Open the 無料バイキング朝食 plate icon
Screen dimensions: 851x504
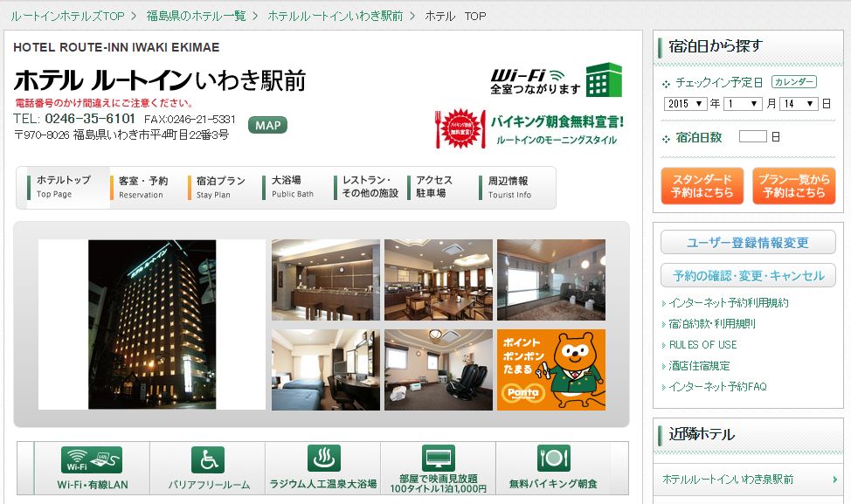(x=554, y=459)
